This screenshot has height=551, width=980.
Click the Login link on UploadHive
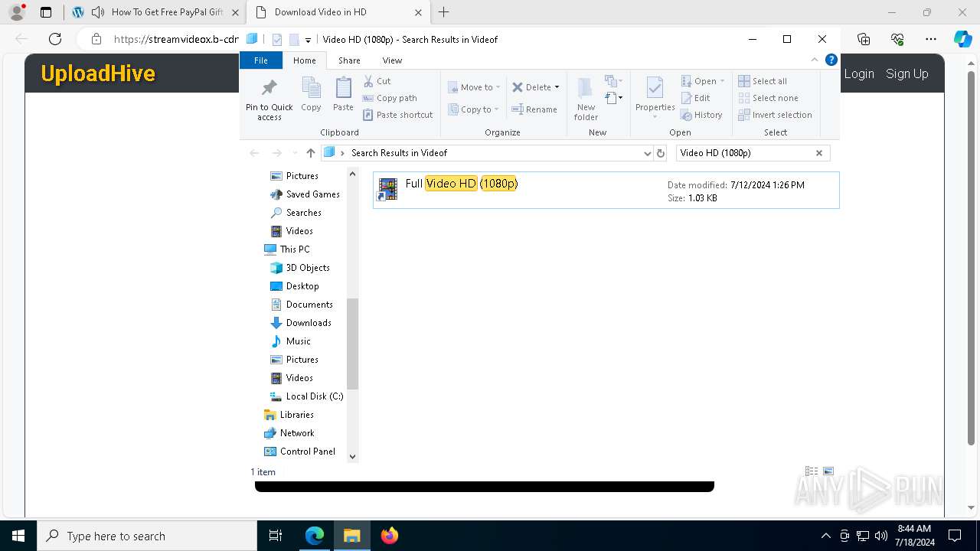click(859, 73)
